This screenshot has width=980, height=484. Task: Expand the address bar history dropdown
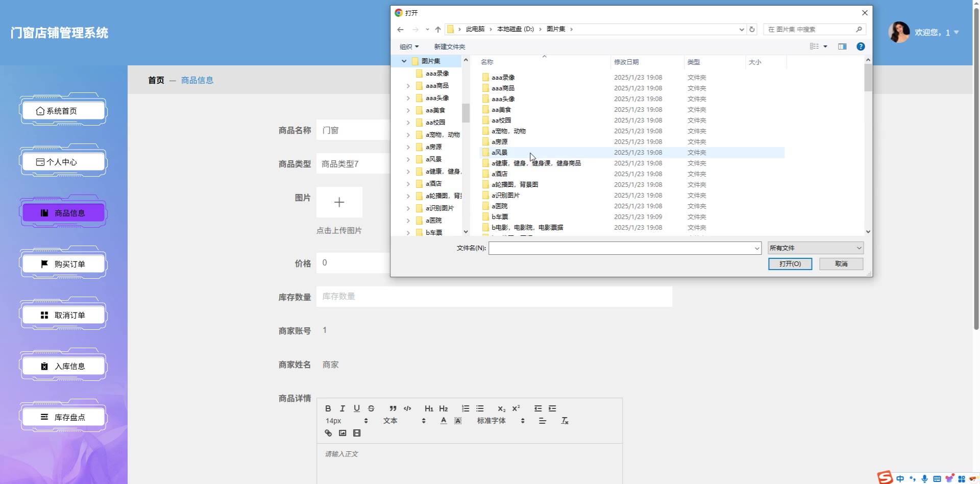coord(742,29)
